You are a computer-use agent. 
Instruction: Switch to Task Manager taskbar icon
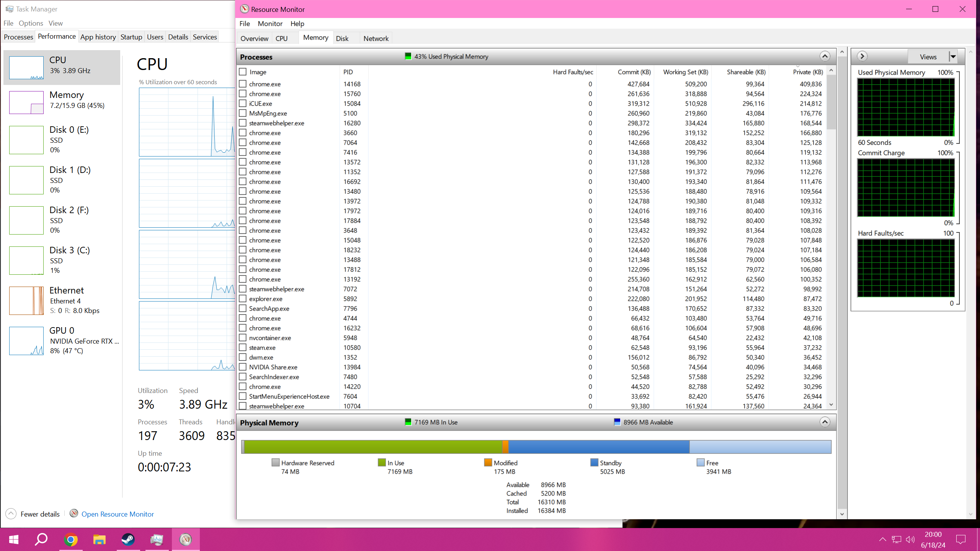point(157,540)
